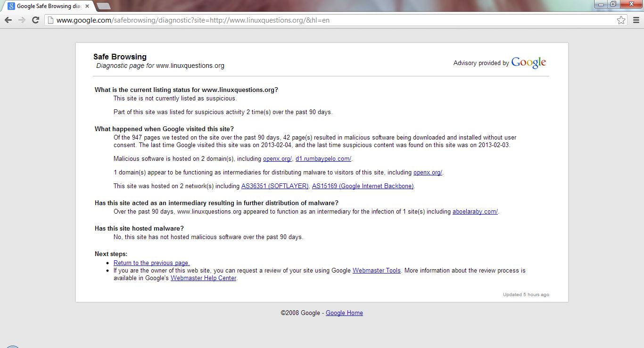Viewport: 644px width, 348px height.
Task: Open a new tab with the new-tab button
Action: coord(104,6)
